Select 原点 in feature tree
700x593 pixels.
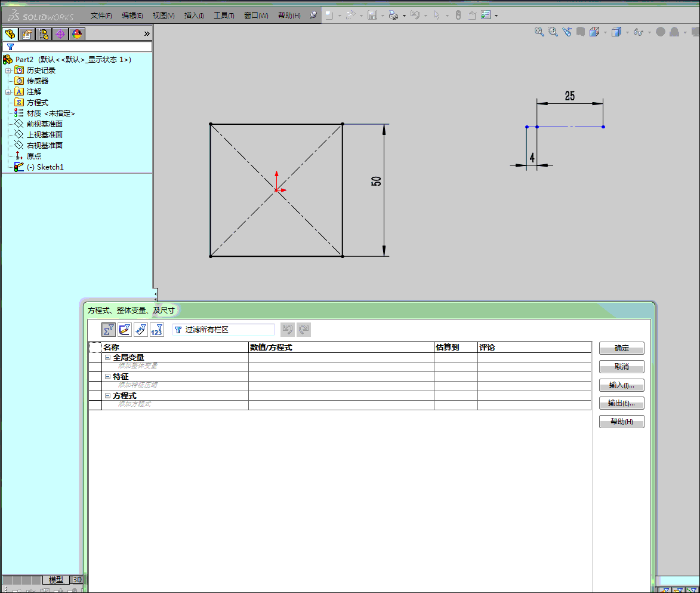point(28,156)
